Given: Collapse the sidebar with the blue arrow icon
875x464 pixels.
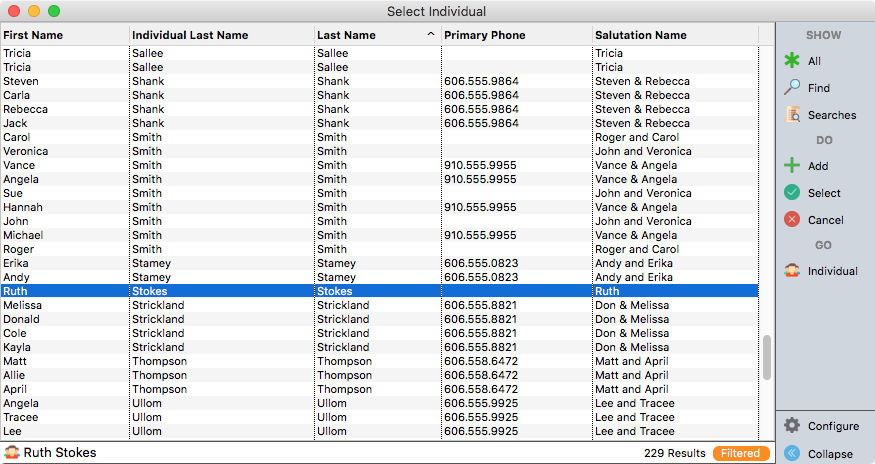Looking at the screenshot, I should coord(792,453).
